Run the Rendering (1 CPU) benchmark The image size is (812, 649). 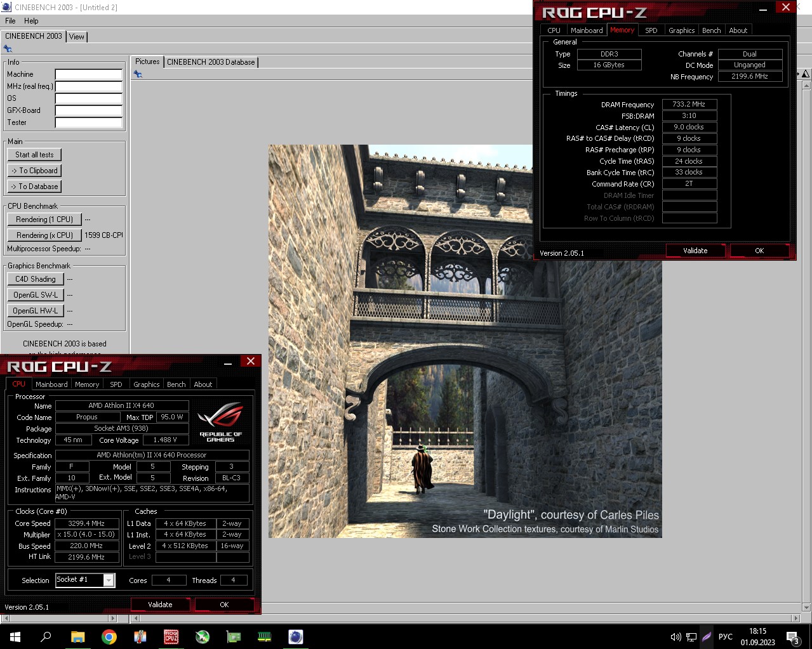(x=44, y=220)
